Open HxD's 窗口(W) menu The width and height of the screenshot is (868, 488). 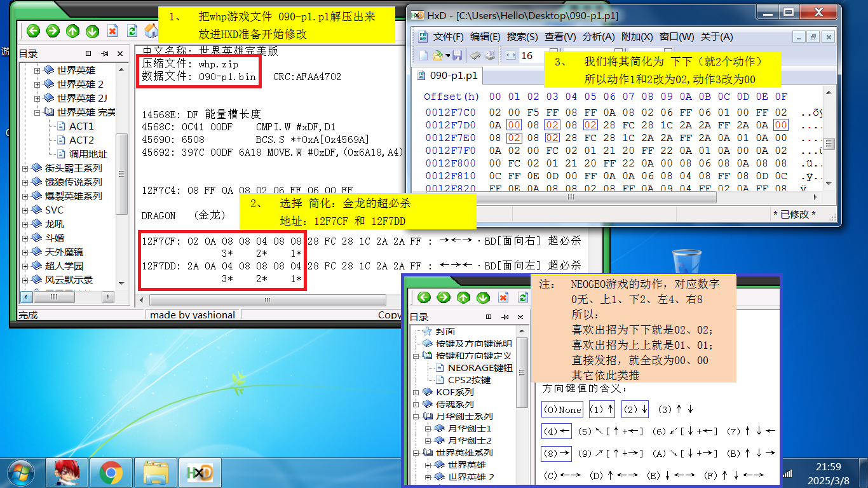[676, 37]
